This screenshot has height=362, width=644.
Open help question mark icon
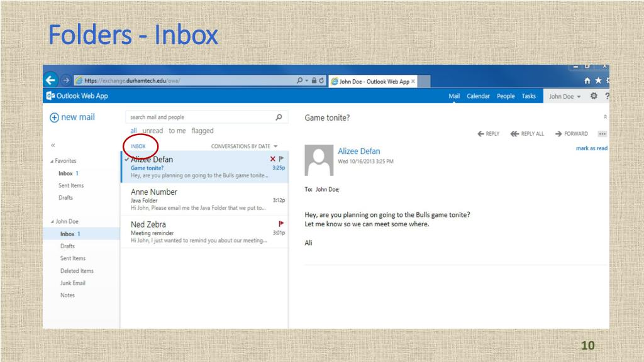pyautogui.click(x=607, y=96)
